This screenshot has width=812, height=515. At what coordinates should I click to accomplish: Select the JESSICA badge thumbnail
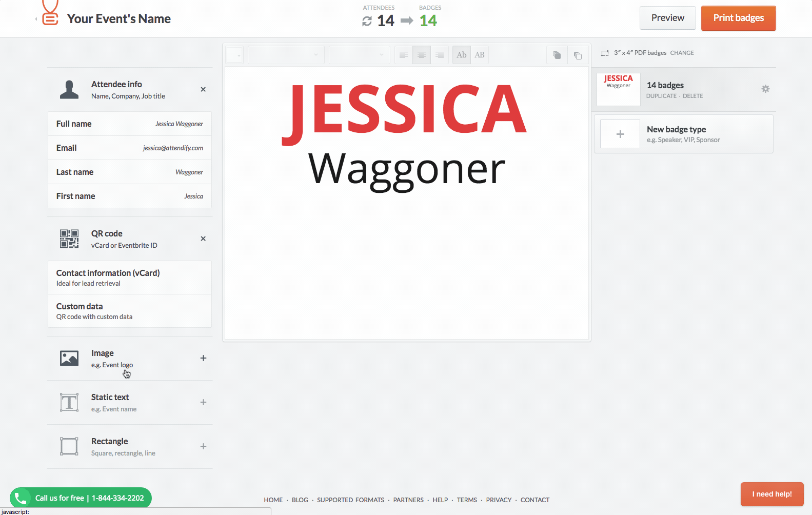click(x=619, y=89)
